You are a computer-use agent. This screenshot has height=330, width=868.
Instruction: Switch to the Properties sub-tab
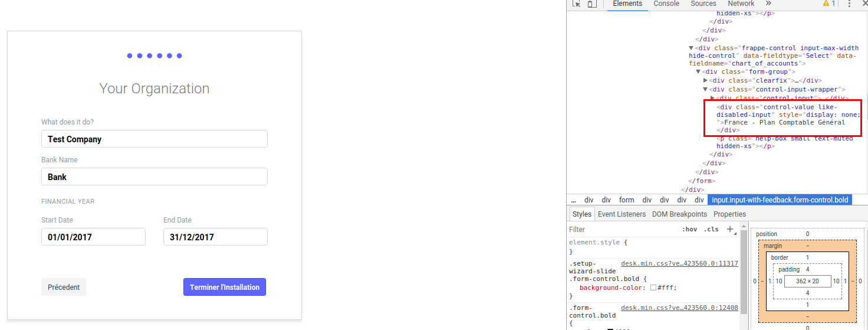pyautogui.click(x=729, y=214)
